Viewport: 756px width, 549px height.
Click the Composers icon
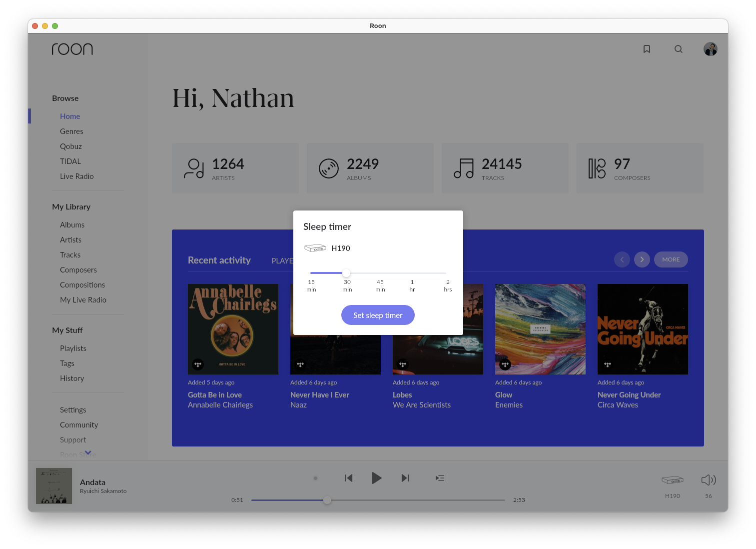(597, 168)
